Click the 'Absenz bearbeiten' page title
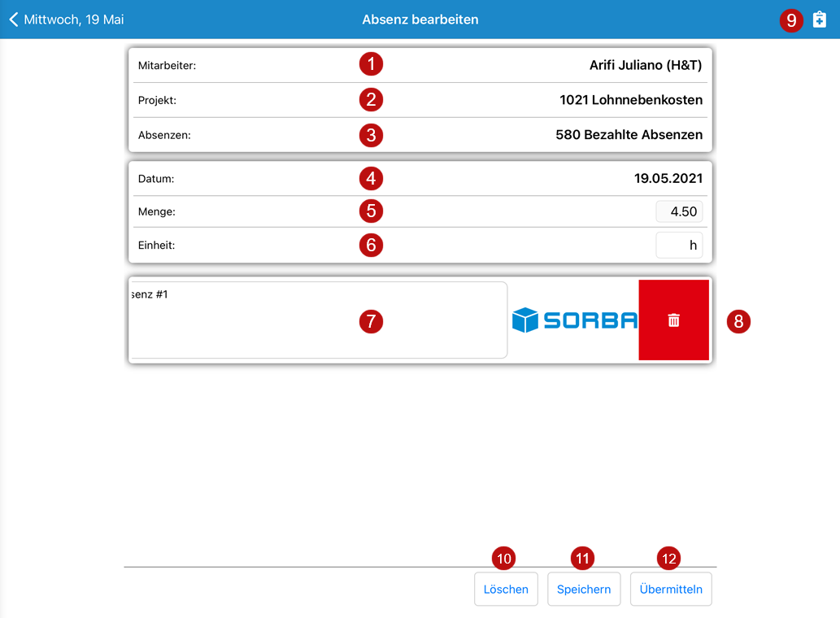The height and width of the screenshot is (618, 840). (x=420, y=20)
